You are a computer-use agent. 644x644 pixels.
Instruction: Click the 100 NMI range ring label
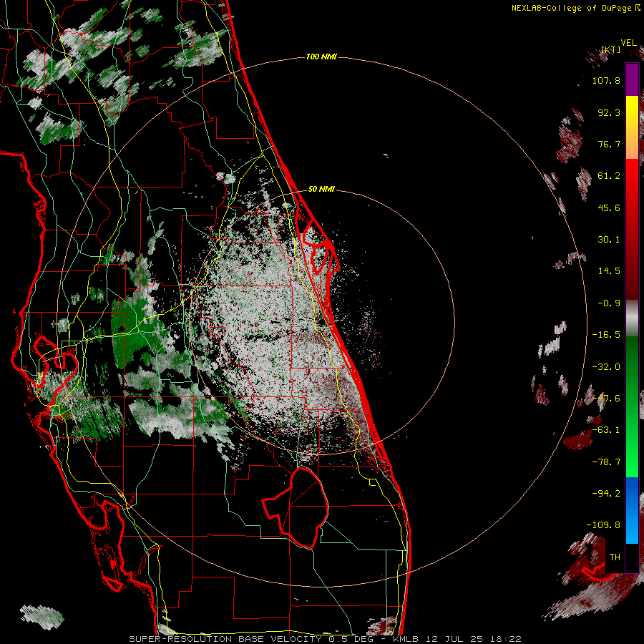click(x=321, y=57)
